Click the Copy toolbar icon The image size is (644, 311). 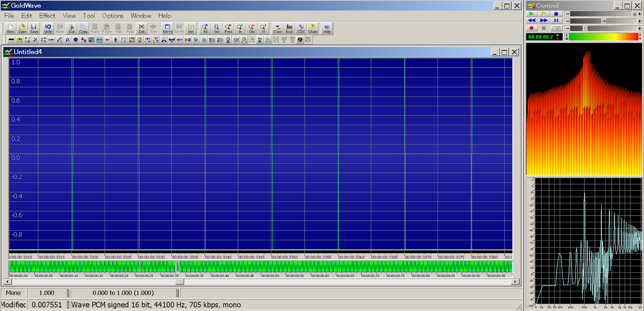[83, 28]
